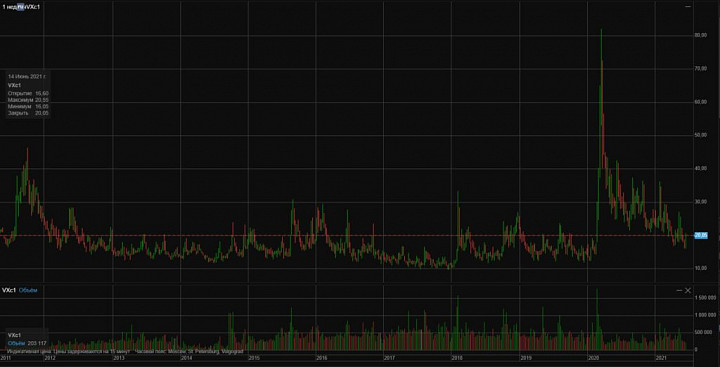Click the 10,00 price axis label
The image size is (720, 367).
[701, 268]
